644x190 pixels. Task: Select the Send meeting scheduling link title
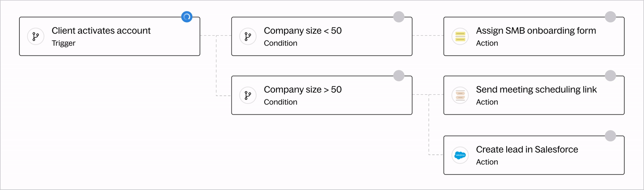pos(536,89)
